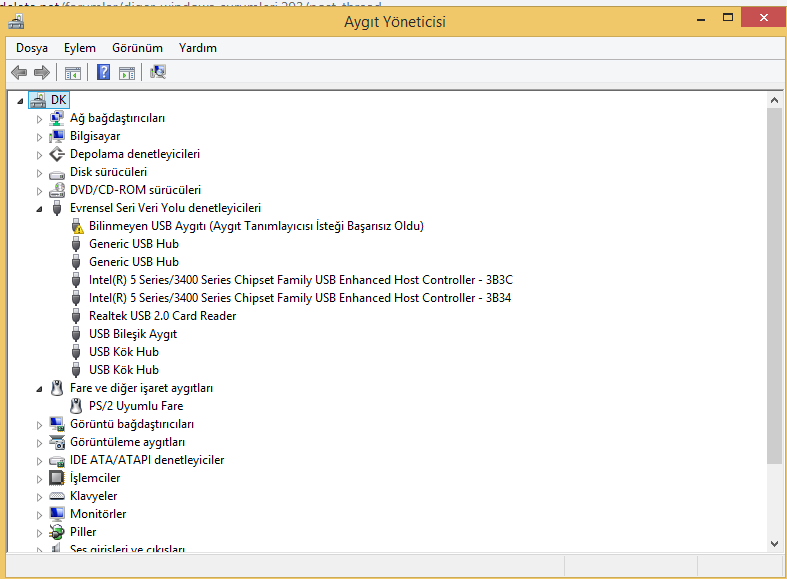The image size is (787, 579).
Task: Click the Depolama denetleyicileri icon
Action: click(x=57, y=154)
